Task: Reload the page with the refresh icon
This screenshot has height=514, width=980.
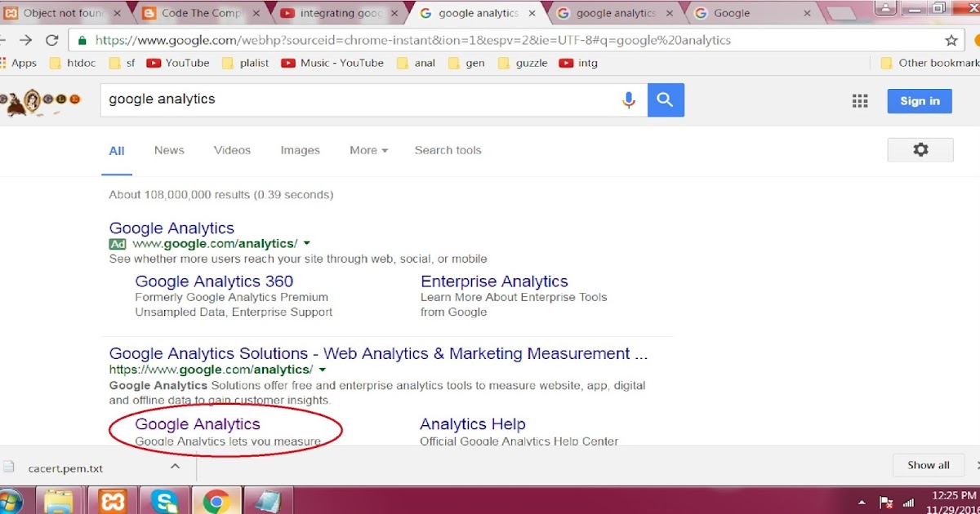Action: 51,39
